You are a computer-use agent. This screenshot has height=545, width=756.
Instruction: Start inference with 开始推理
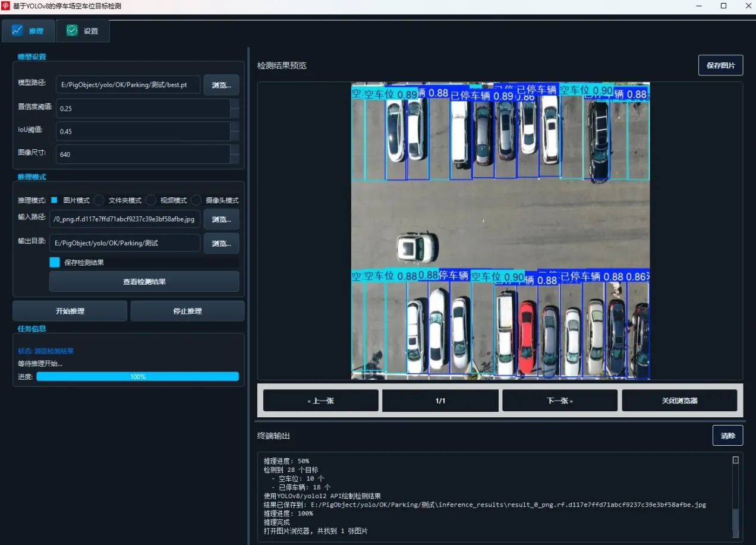click(70, 311)
